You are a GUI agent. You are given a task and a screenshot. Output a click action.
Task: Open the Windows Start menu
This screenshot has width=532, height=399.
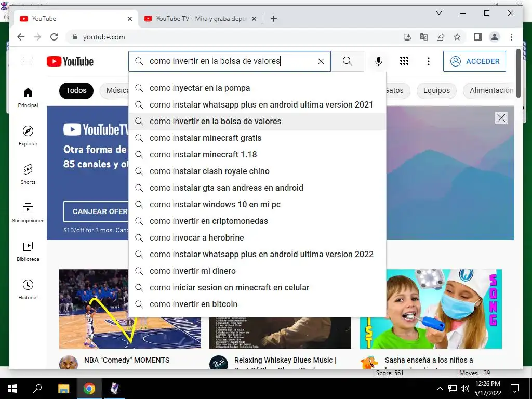point(12,389)
